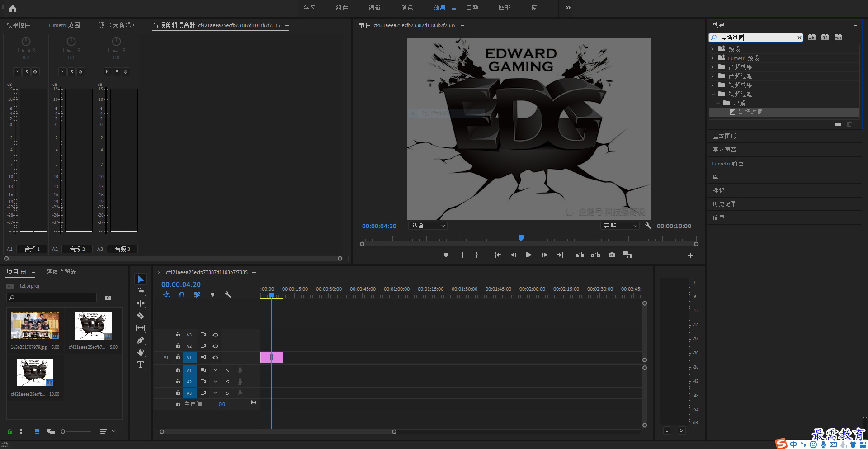Screen dimensions: 868x449
Task: Click Mark In button
Action: pyautogui.click(x=462, y=255)
